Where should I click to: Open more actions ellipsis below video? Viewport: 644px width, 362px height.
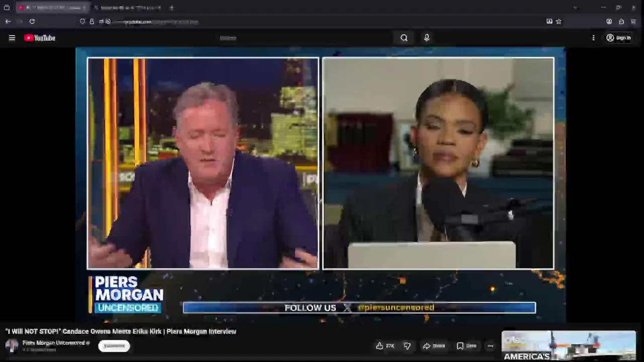pos(490,346)
